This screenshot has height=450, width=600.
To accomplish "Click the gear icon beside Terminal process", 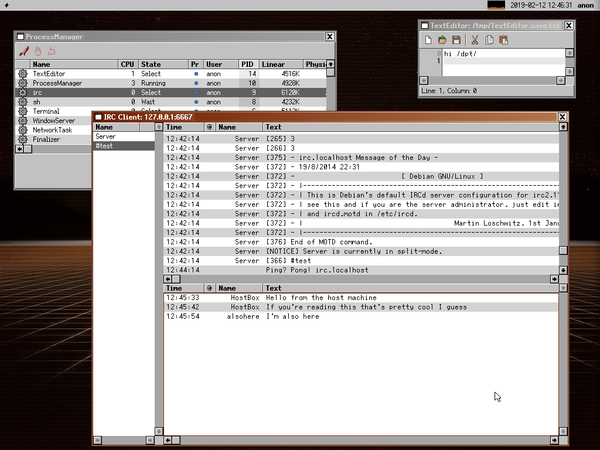I will [23, 111].
